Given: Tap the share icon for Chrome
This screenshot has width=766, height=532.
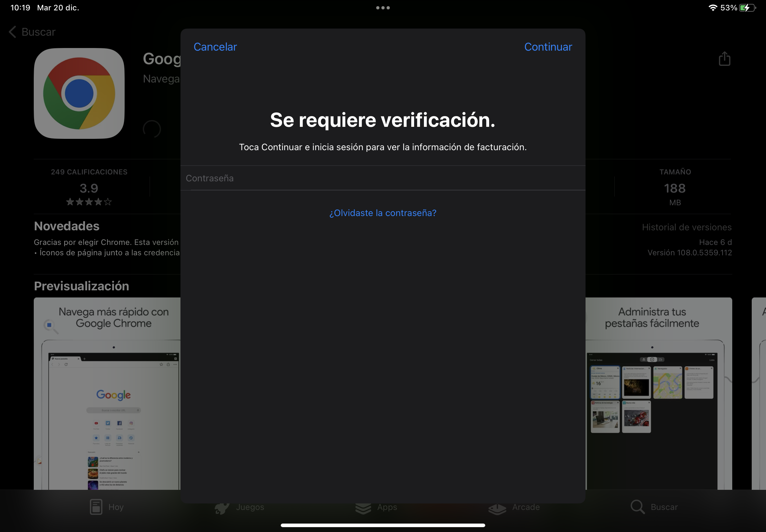Looking at the screenshot, I should [724, 59].
